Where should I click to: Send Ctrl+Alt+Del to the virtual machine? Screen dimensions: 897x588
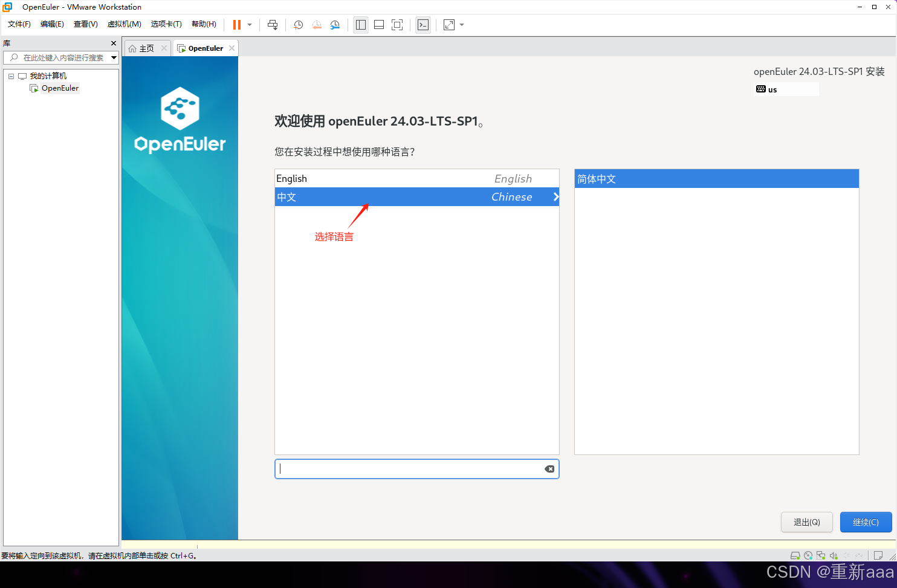coord(273,25)
